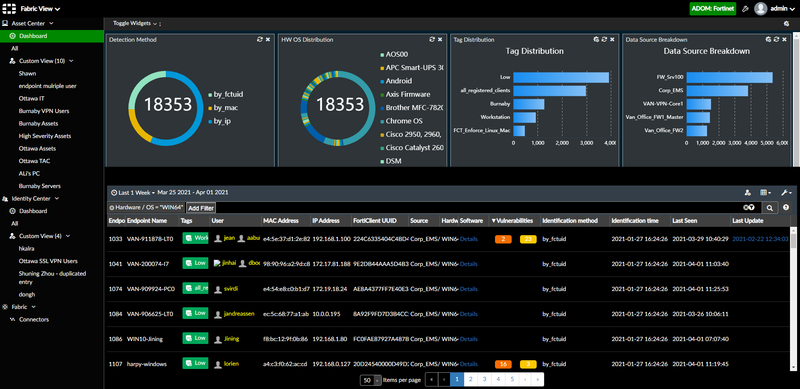This screenshot has height=389, width=800.
Task: Open Ottawa SSL VPN Users view
Action: click(x=48, y=261)
